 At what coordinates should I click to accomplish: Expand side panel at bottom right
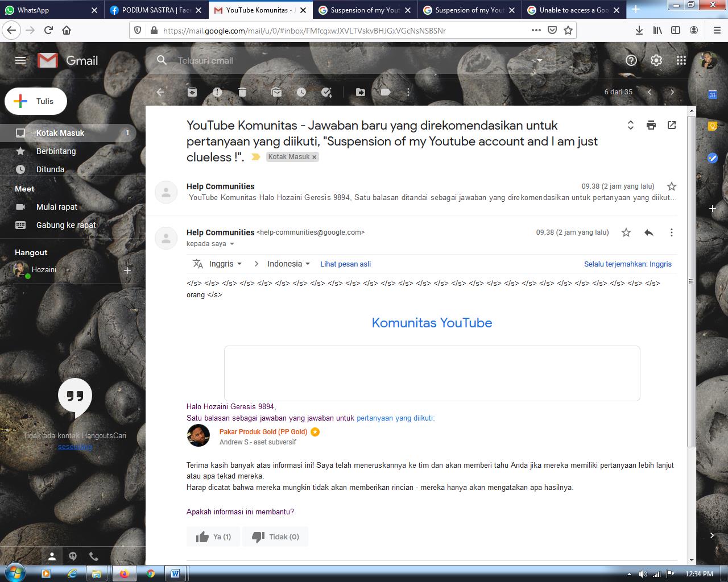[x=712, y=535]
